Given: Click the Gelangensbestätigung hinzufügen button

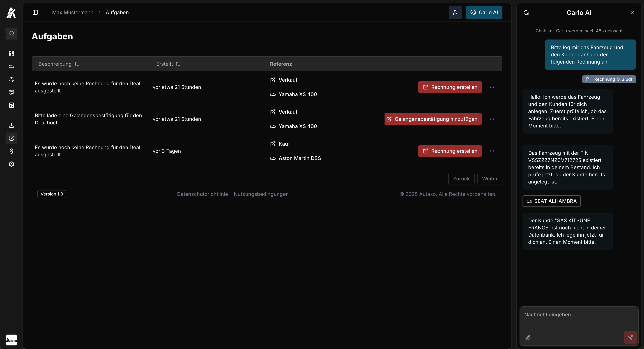Looking at the screenshot, I should [433, 119].
